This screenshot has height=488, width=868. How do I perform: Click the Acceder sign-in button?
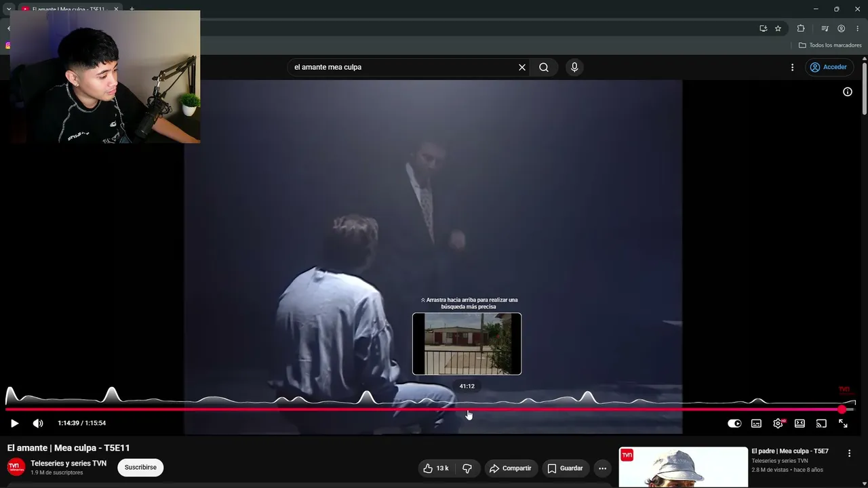coord(828,67)
